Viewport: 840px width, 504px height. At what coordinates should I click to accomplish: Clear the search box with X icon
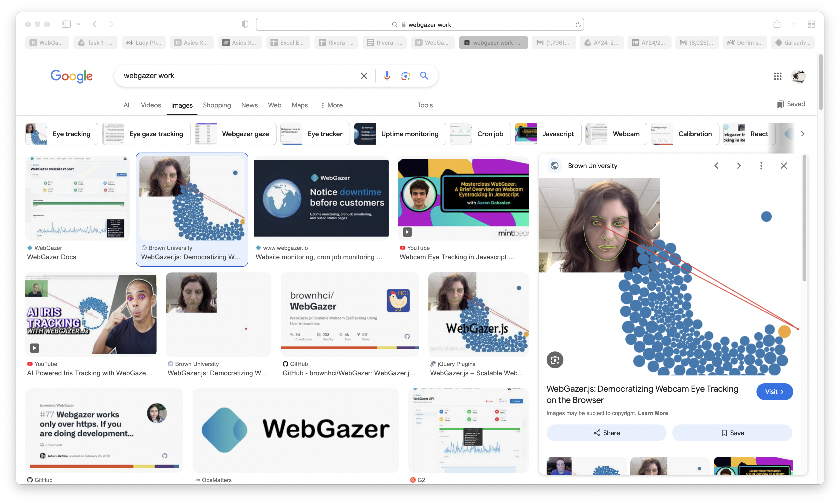tap(364, 76)
